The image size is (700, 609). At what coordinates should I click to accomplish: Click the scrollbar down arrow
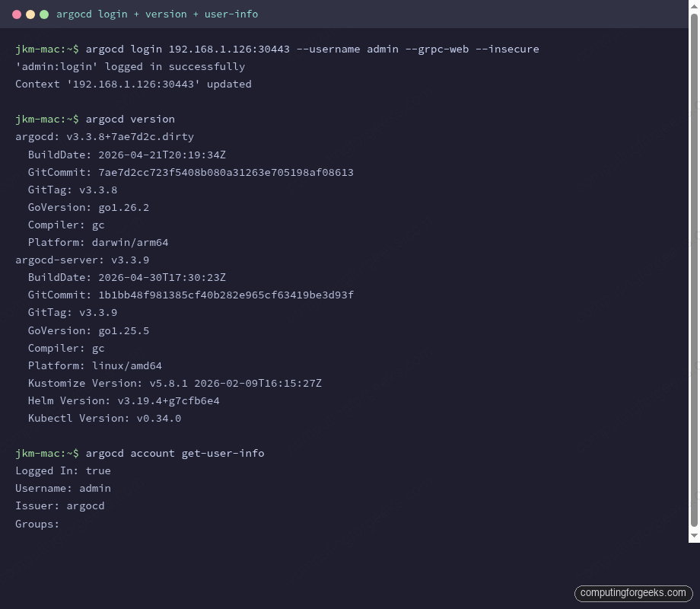point(694,535)
